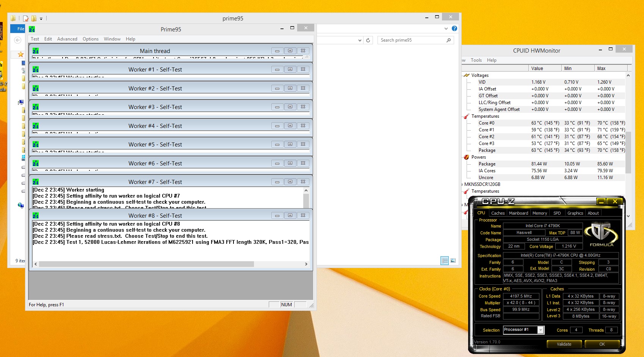This screenshot has width=644, height=357.
Task: Open the Memory tab in CPU-Z
Action: click(x=539, y=213)
